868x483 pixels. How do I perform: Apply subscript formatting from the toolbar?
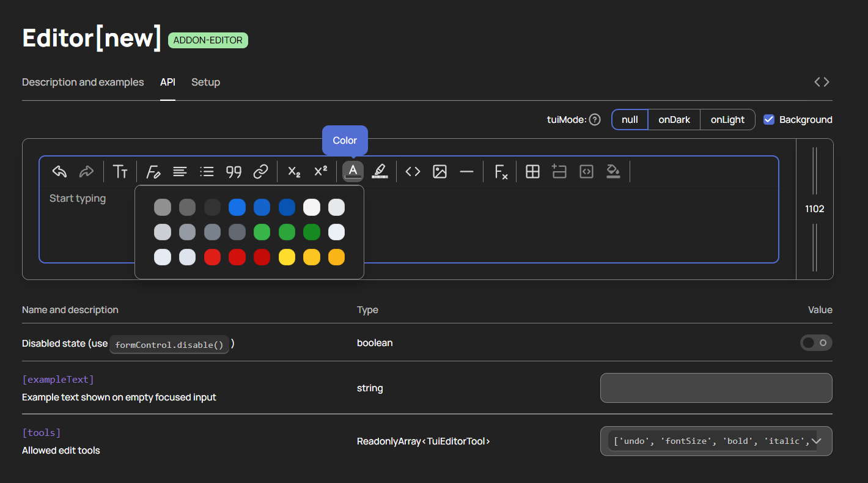click(294, 172)
